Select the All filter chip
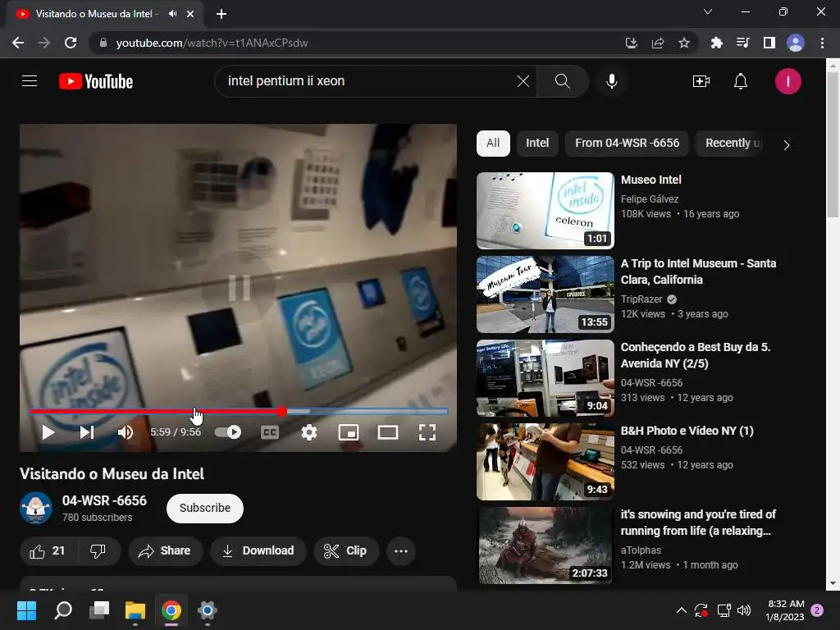Viewport: 840px width, 630px height. [x=493, y=143]
